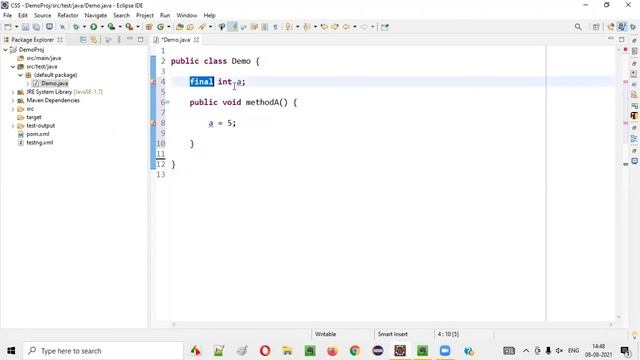Switch to the Debug perspective icon

[633, 27]
